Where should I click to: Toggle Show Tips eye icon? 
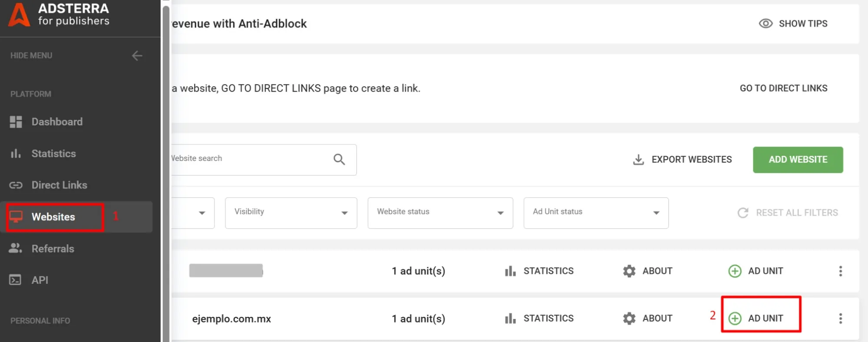coord(766,23)
